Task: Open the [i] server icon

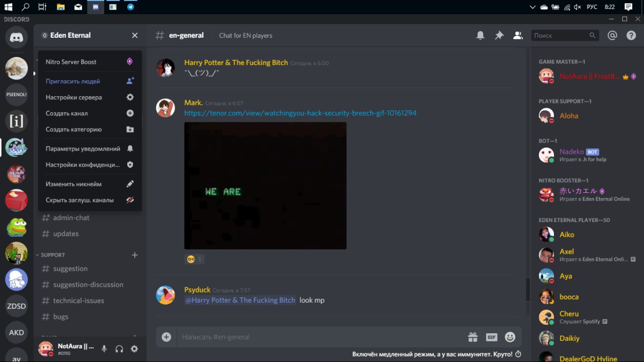Action: coord(17,121)
